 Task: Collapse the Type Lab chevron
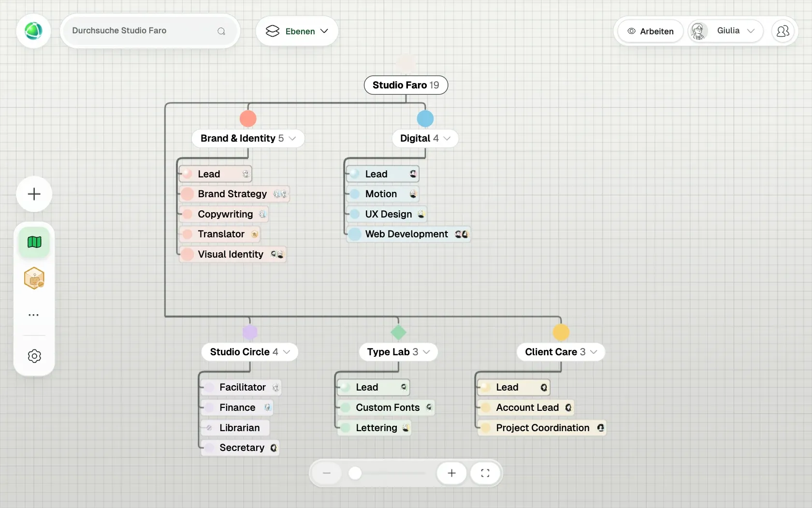tap(426, 352)
